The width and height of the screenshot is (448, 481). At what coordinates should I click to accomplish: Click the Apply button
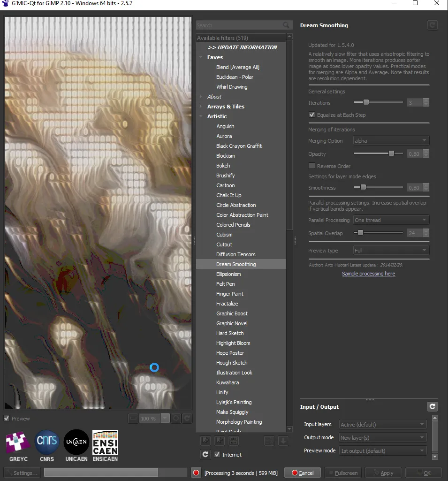[x=383, y=473]
